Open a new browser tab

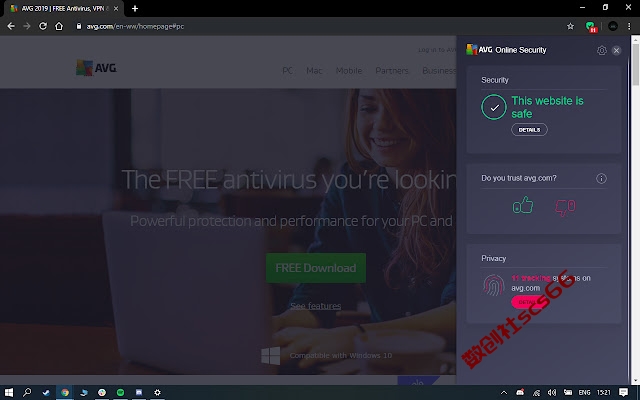click(135, 8)
